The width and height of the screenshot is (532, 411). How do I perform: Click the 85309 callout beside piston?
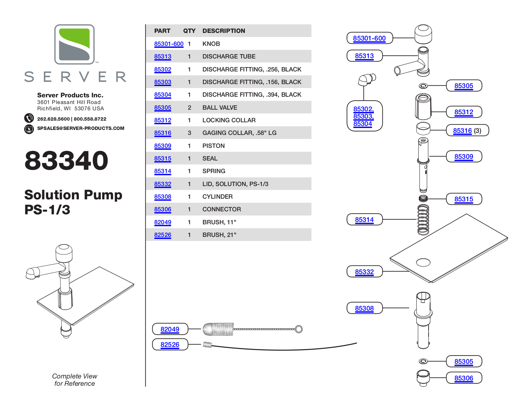tap(464, 156)
